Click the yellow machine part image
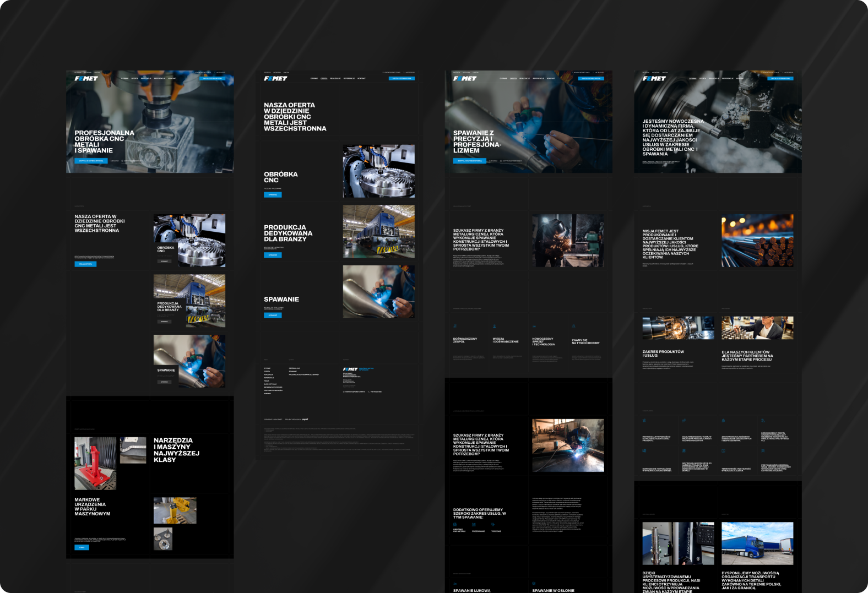The image size is (868, 593). [175, 510]
